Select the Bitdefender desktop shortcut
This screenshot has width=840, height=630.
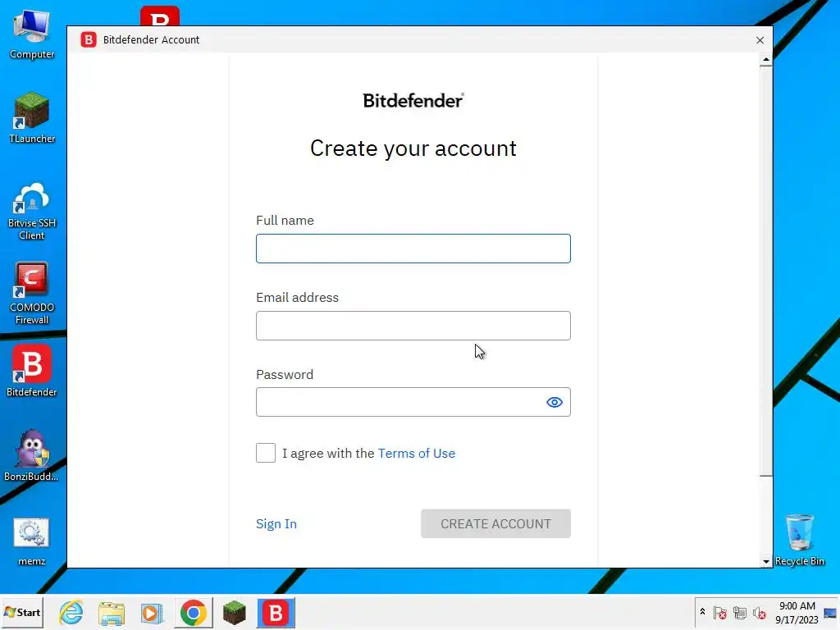[32, 371]
